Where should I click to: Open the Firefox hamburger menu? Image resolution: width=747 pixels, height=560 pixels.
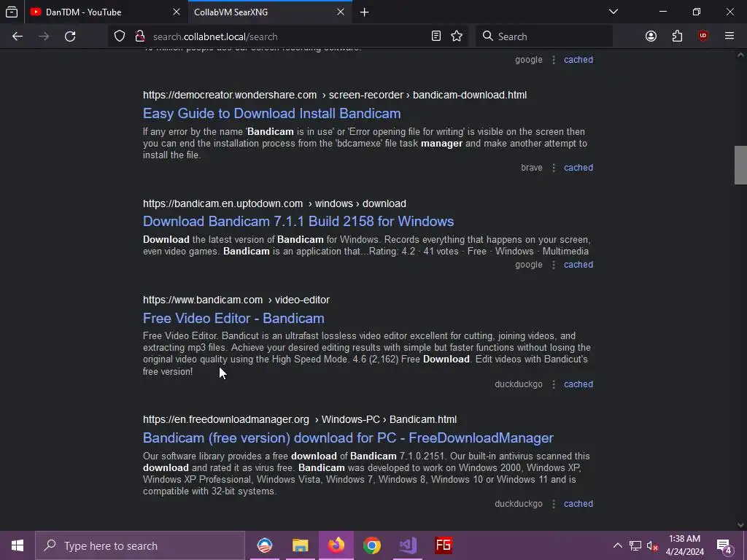pos(729,36)
